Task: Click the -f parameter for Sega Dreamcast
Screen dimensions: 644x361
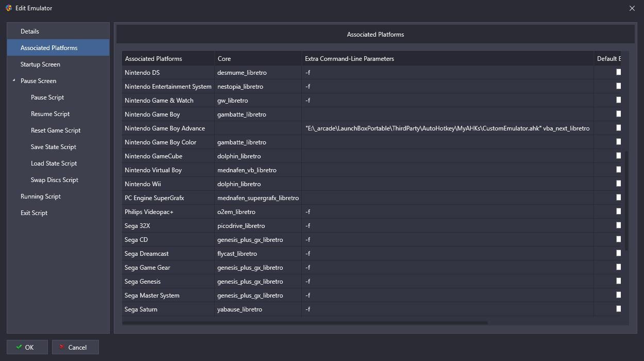Action: (448, 254)
